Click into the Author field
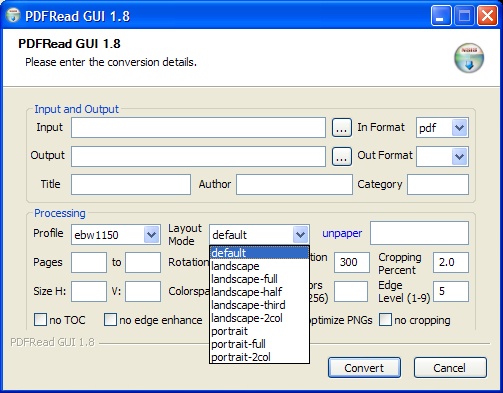Viewport: 503px width, 393px height. [x=294, y=184]
